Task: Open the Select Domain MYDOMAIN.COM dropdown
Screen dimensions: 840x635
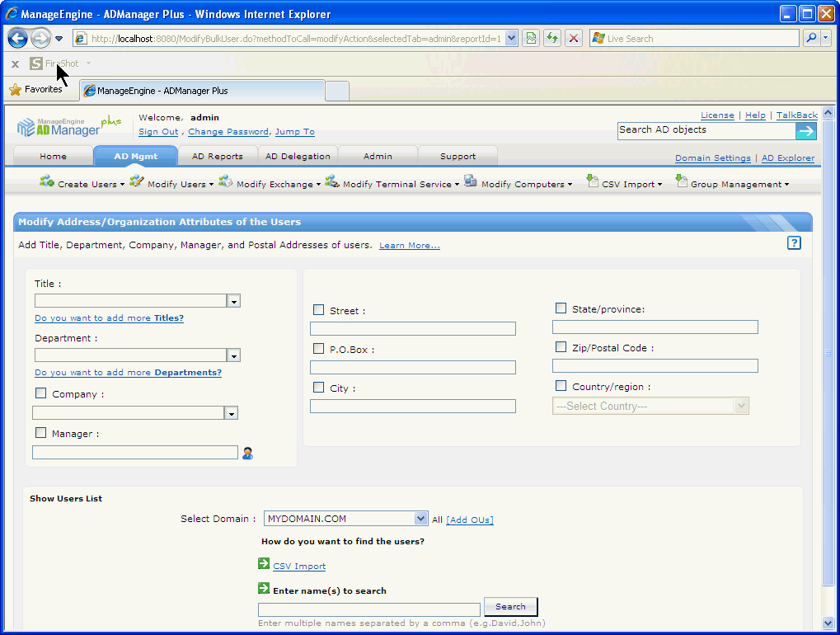Action: coord(420,518)
